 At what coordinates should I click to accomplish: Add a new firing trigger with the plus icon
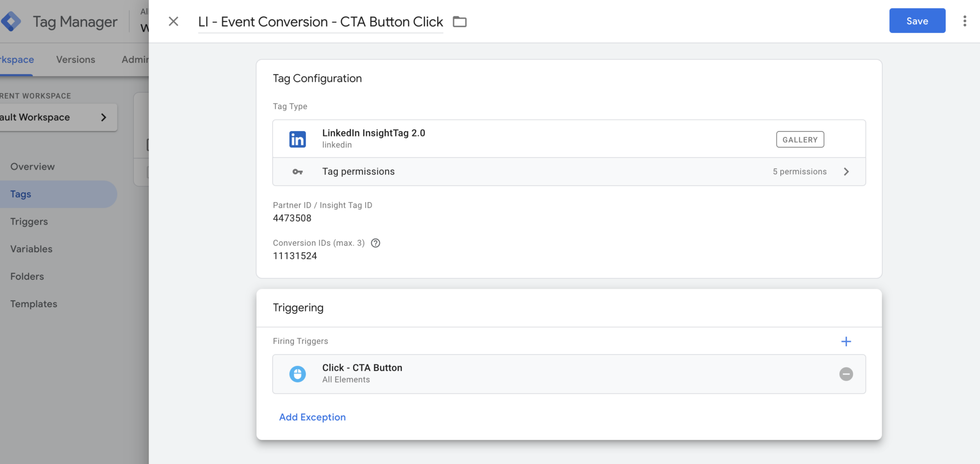[x=846, y=341]
